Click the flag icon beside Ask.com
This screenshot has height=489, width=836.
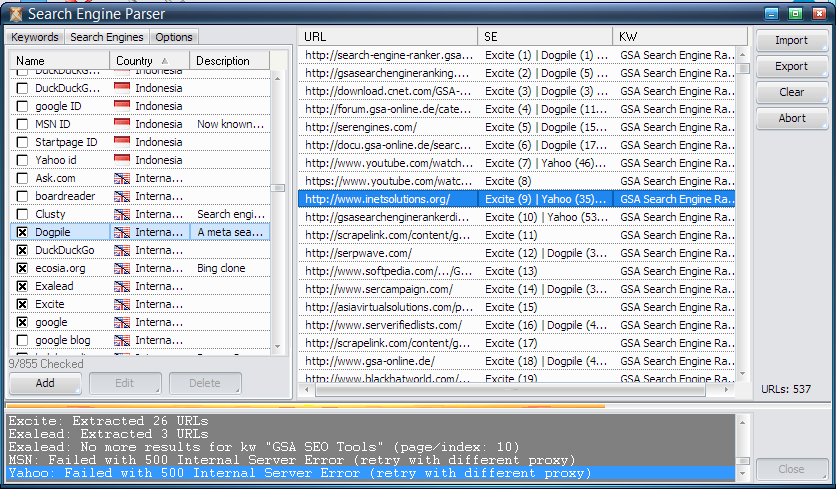pos(123,178)
